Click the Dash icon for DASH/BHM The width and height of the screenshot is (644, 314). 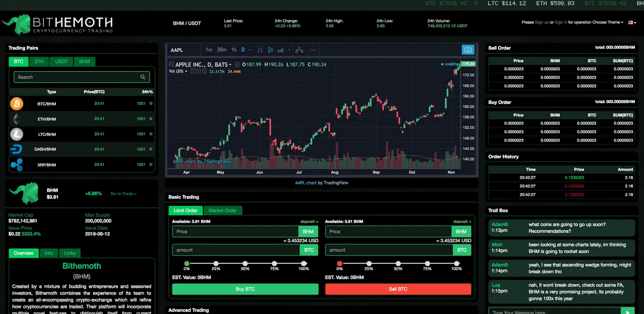17,150
